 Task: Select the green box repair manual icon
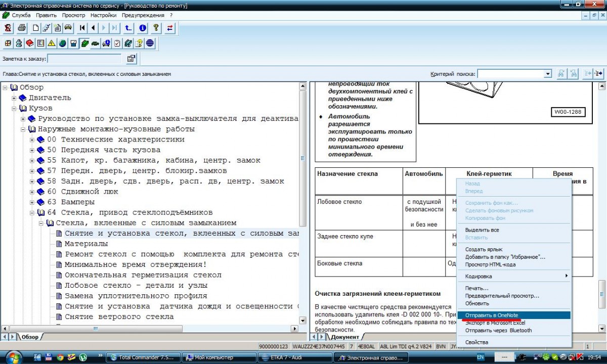pyautogui.click(x=84, y=43)
